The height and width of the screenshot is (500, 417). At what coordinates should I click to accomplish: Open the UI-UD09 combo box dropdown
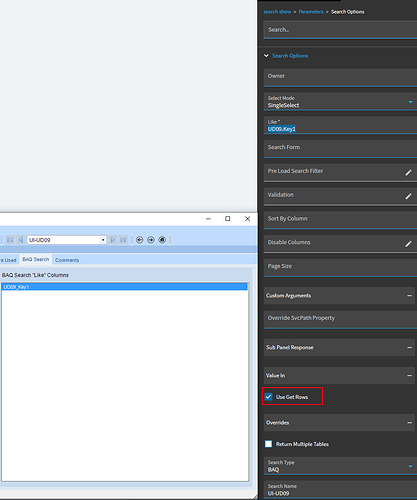click(103, 240)
